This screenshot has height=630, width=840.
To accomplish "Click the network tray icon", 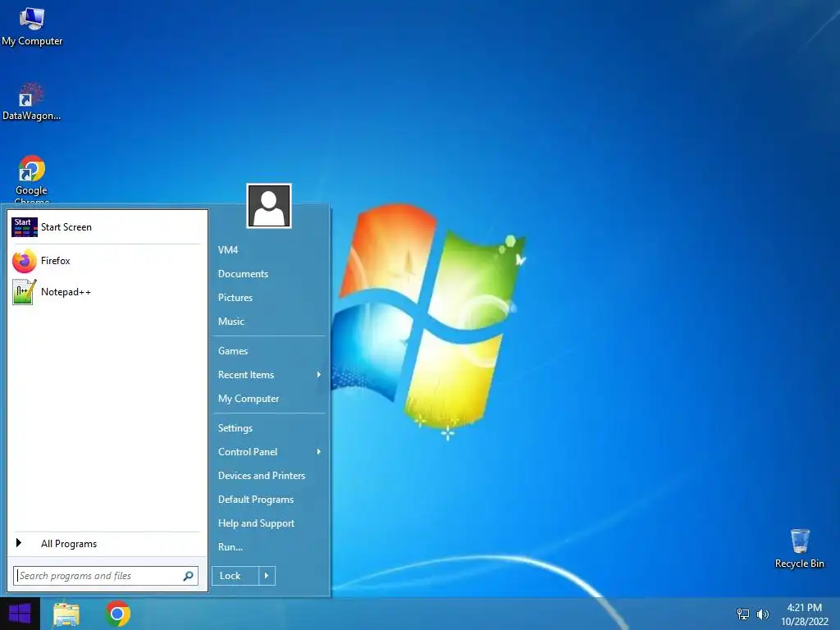I will tap(743, 614).
